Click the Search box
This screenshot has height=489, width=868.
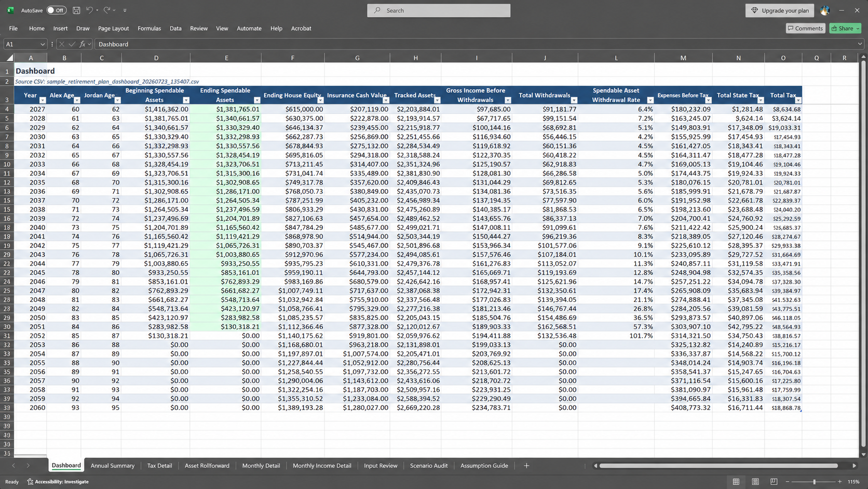tap(439, 10)
